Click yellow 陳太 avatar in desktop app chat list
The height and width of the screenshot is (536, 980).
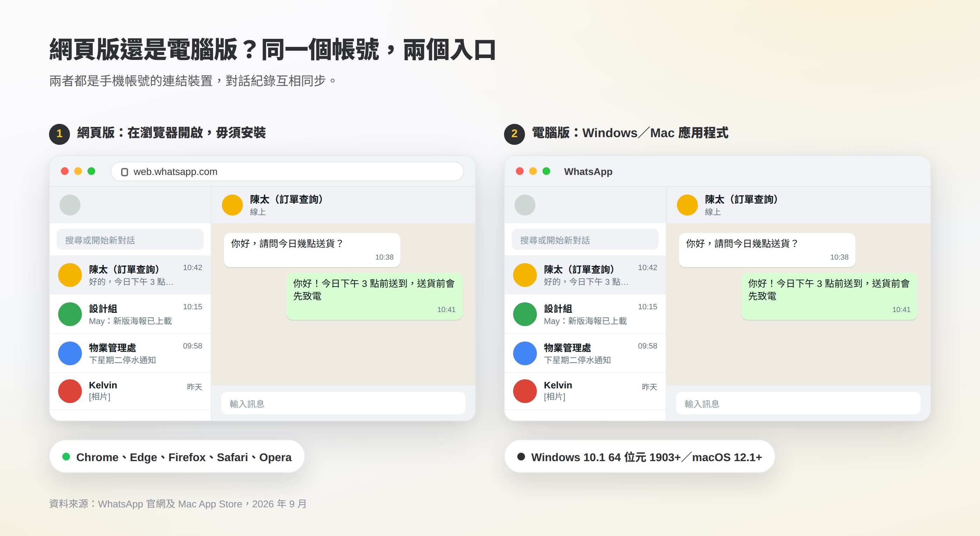525,275
